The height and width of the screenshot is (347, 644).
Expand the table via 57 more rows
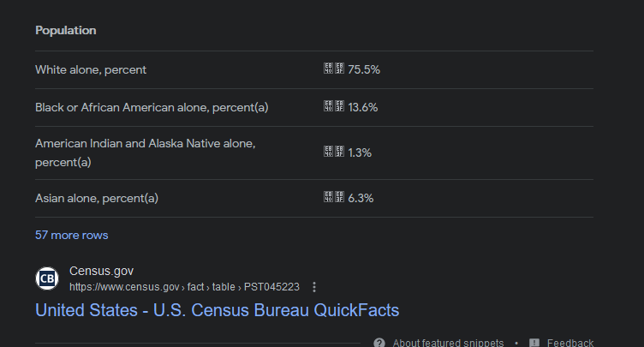tap(71, 235)
